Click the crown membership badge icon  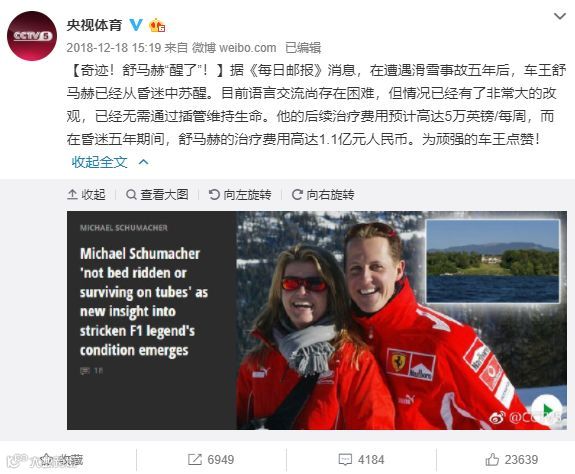[x=157, y=25]
